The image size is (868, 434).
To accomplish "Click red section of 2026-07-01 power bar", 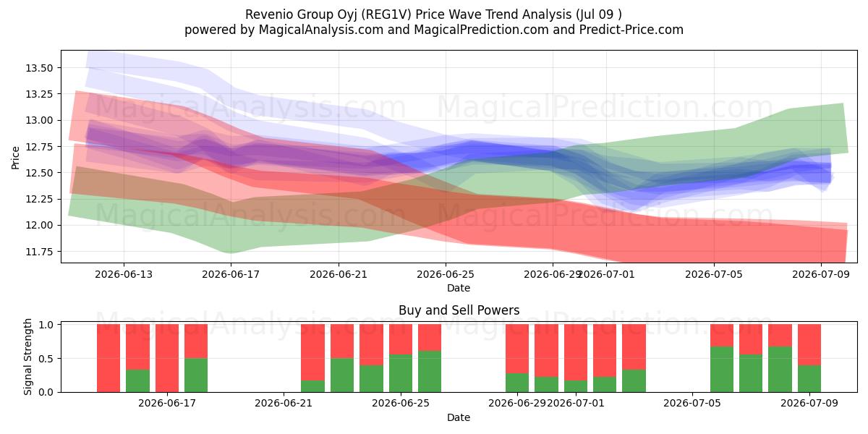I will [576, 352].
